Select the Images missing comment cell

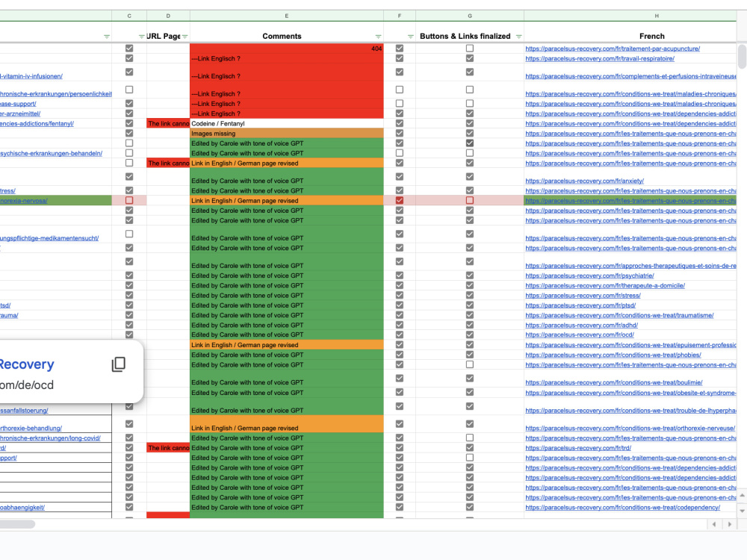pos(286,134)
